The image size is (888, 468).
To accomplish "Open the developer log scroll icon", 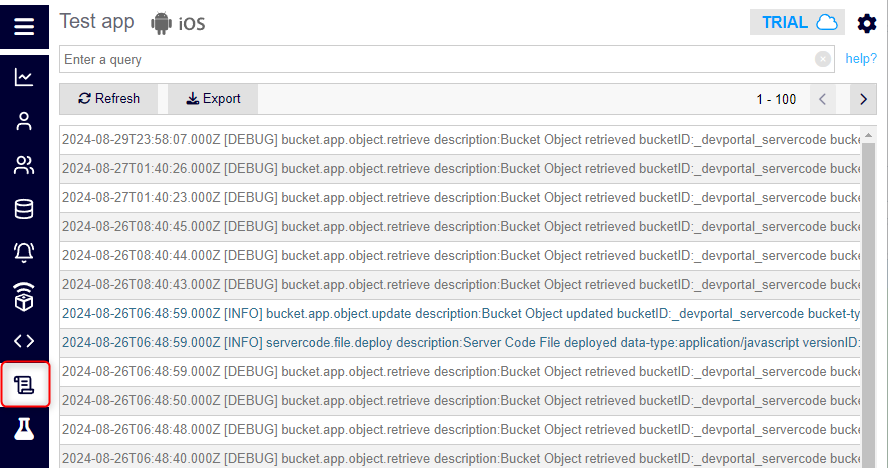I will click(x=24, y=385).
